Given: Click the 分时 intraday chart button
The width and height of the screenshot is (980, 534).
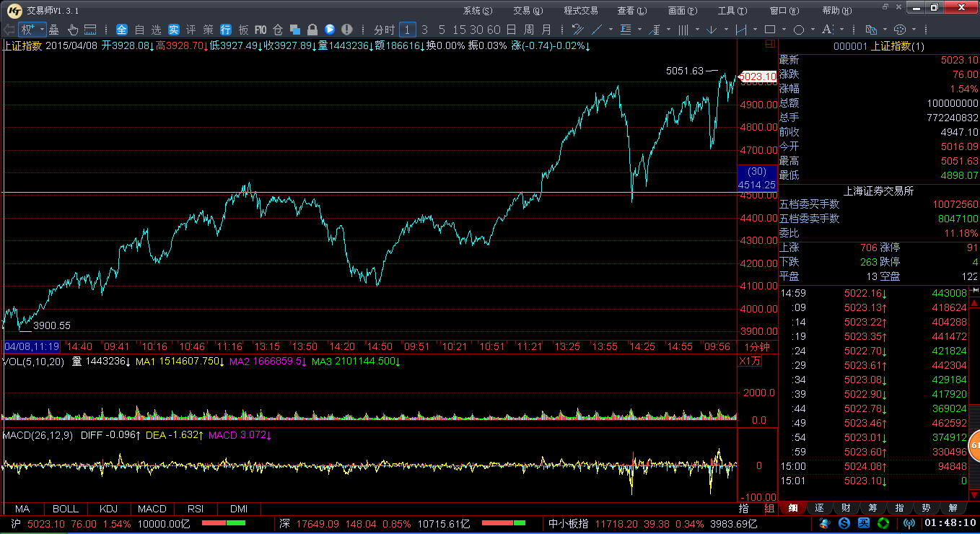Looking at the screenshot, I should (384, 30).
